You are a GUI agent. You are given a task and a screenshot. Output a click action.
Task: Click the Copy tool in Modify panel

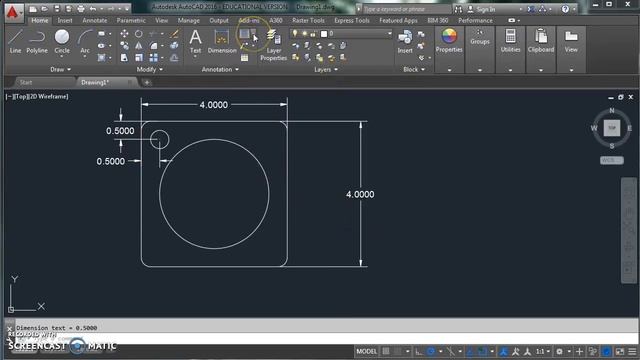tap(124, 46)
